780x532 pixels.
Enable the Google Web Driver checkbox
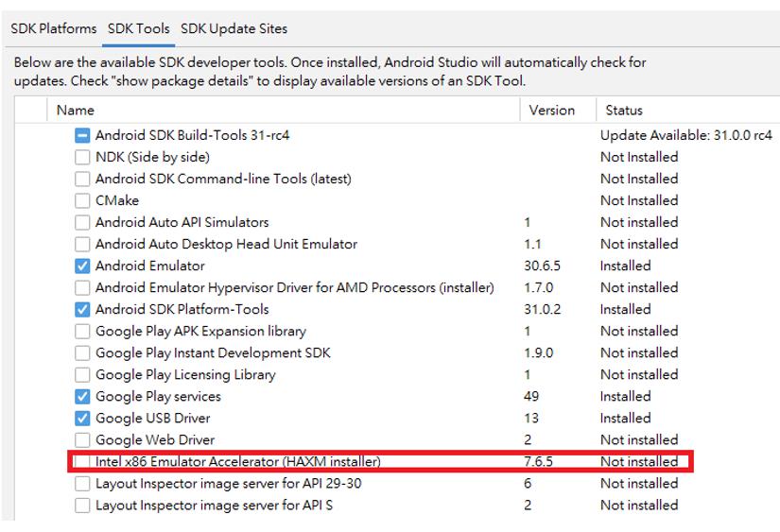pos(83,440)
